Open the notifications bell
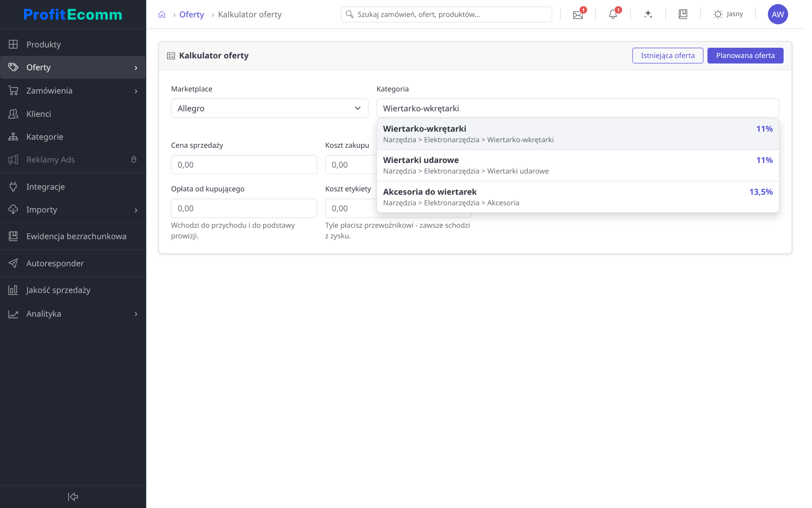The image size is (812, 508). point(613,14)
